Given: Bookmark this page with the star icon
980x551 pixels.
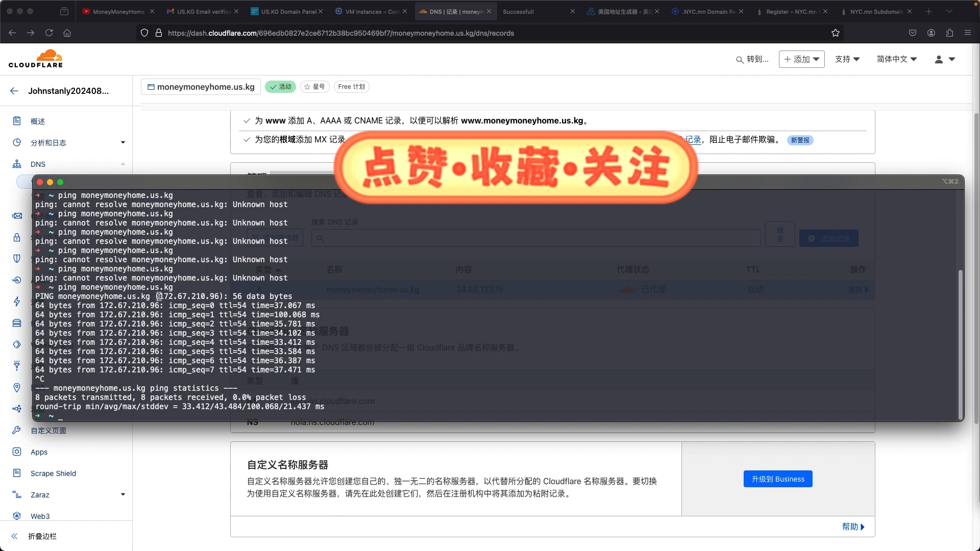Looking at the screenshot, I should 836,33.
